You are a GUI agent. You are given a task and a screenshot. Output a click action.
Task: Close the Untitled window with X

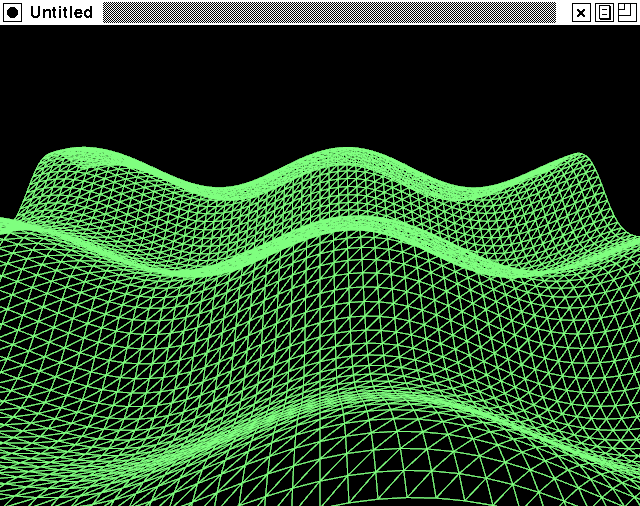(581, 12)
